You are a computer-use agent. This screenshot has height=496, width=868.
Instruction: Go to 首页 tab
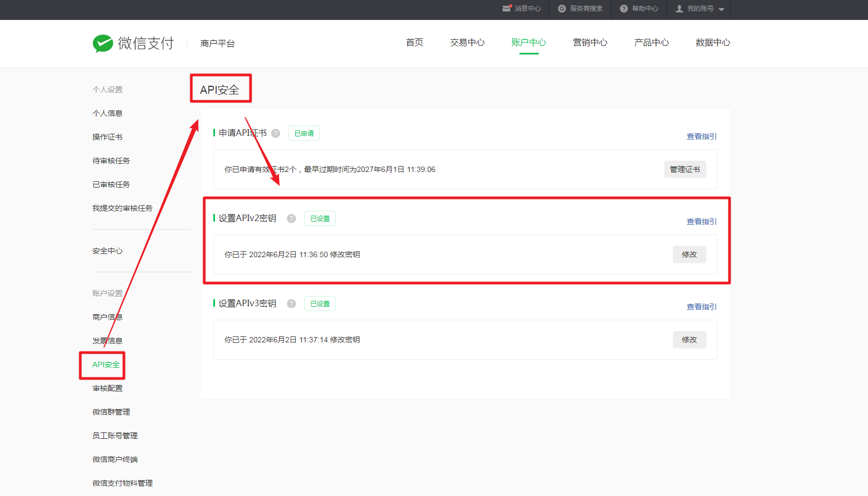(414, 43)
